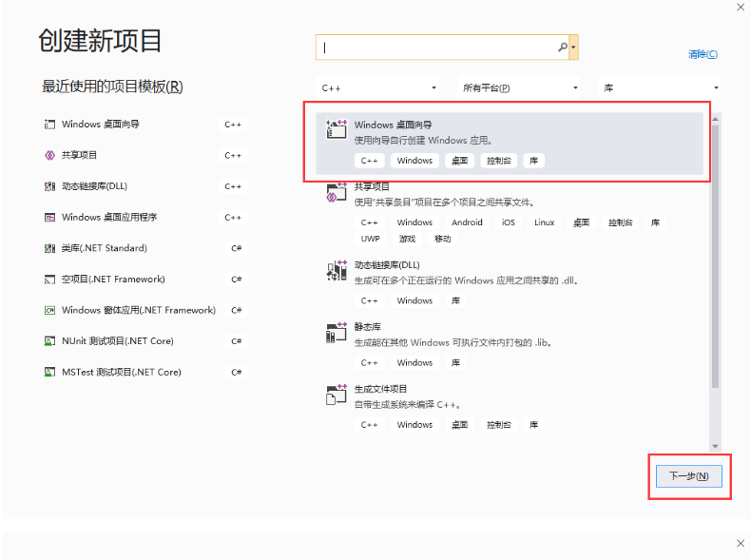
Task: Click the 共享项目 template icon in results list
Action: point(337,193)
